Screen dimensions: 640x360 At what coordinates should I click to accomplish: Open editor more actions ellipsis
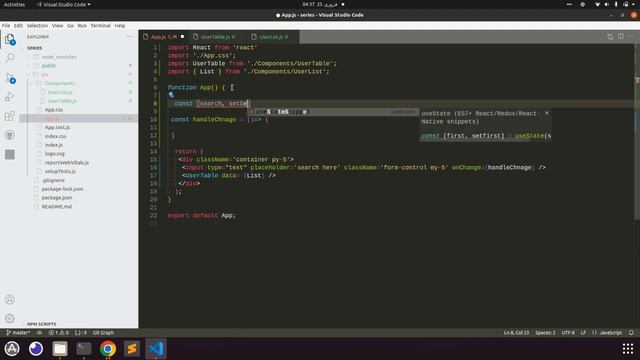[x=631, y=37]
